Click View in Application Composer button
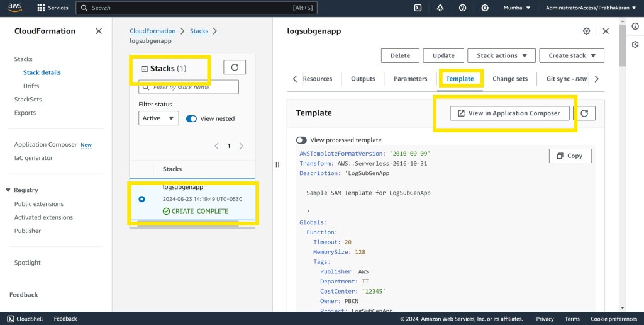 pos(509,113)
